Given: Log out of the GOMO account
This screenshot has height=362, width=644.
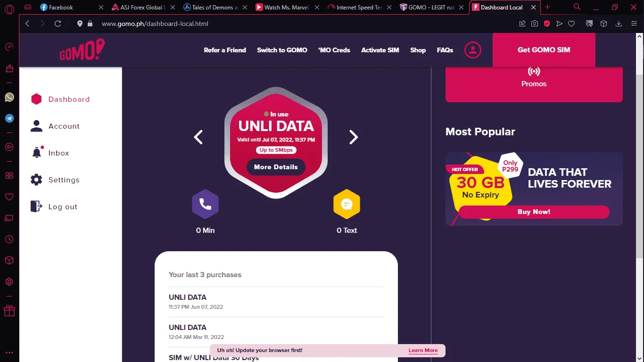Looking at the screenshot, I should [x=54, y=207].
